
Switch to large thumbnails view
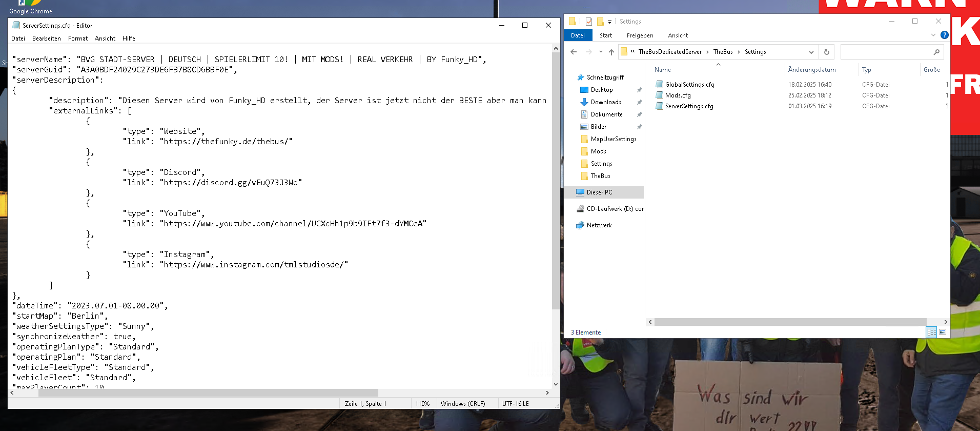pyautogui.click(x=943, y=332)
